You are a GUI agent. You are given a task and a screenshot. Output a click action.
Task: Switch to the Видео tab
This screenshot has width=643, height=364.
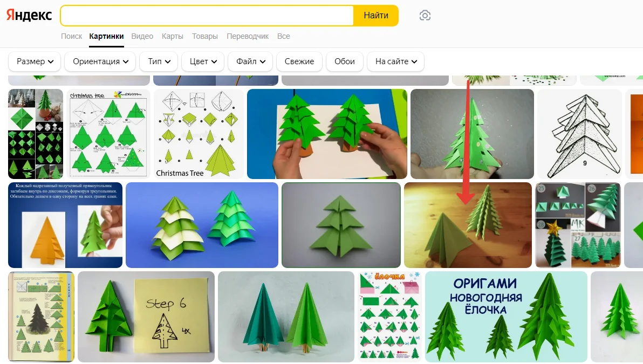coord(142,36)
